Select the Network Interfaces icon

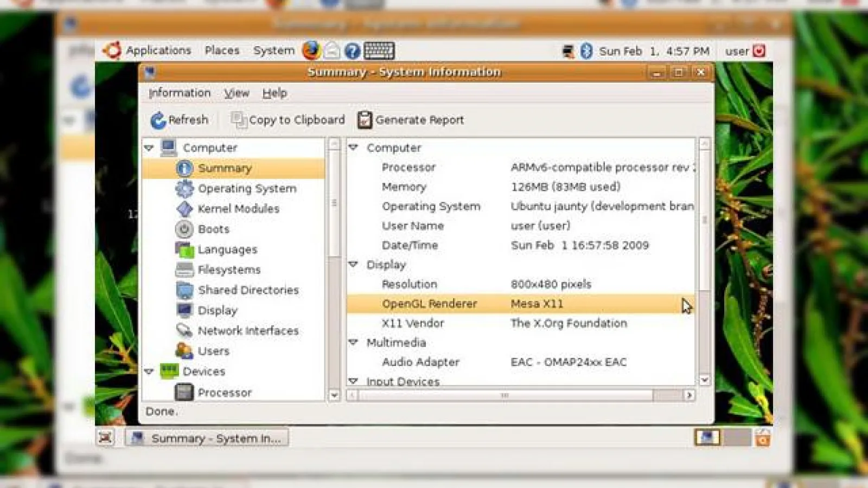click(x=184, y=330)
